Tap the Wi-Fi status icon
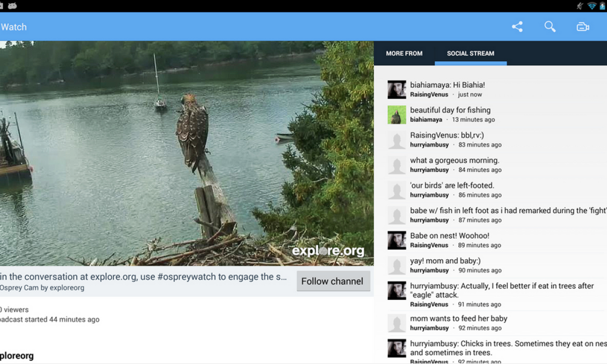Screen dimensions: 607x364 pyautogui.click(x=591, y=6)
